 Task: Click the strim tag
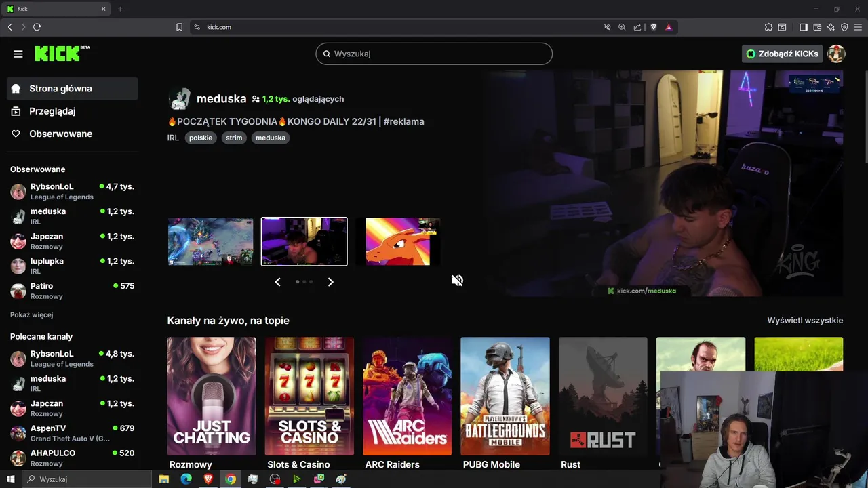(x=234, y=138)
